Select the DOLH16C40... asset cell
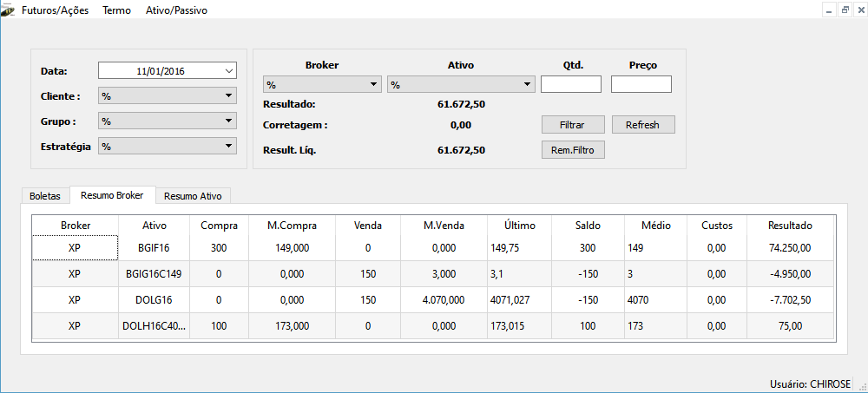The image size is (868, 393). click(155, 326)
